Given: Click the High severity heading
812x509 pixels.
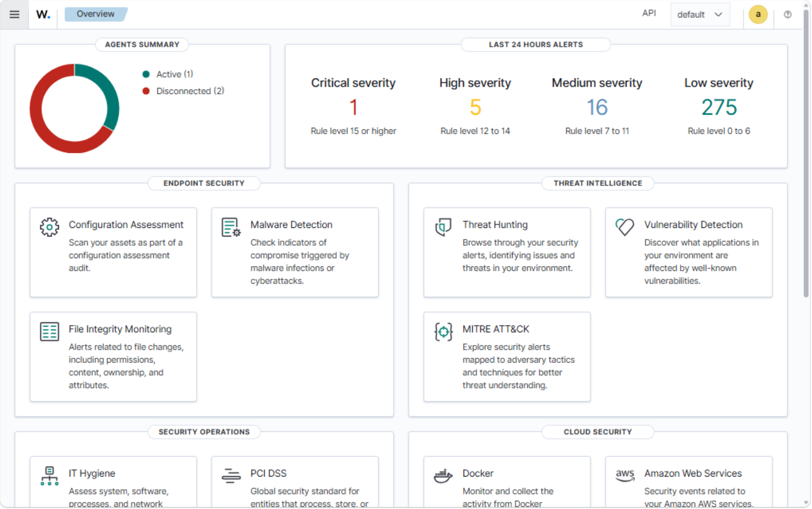Looking at the screenshot, I should 475,83.
